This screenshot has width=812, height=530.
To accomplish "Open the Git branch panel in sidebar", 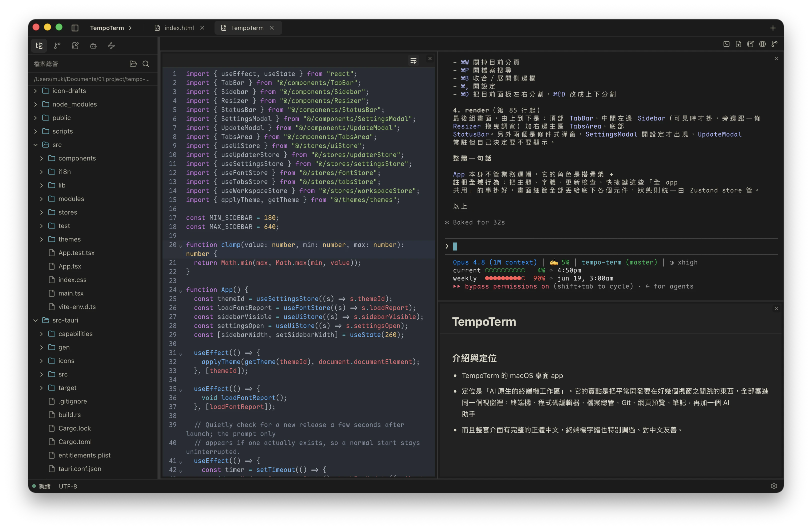I will (57, 46).
